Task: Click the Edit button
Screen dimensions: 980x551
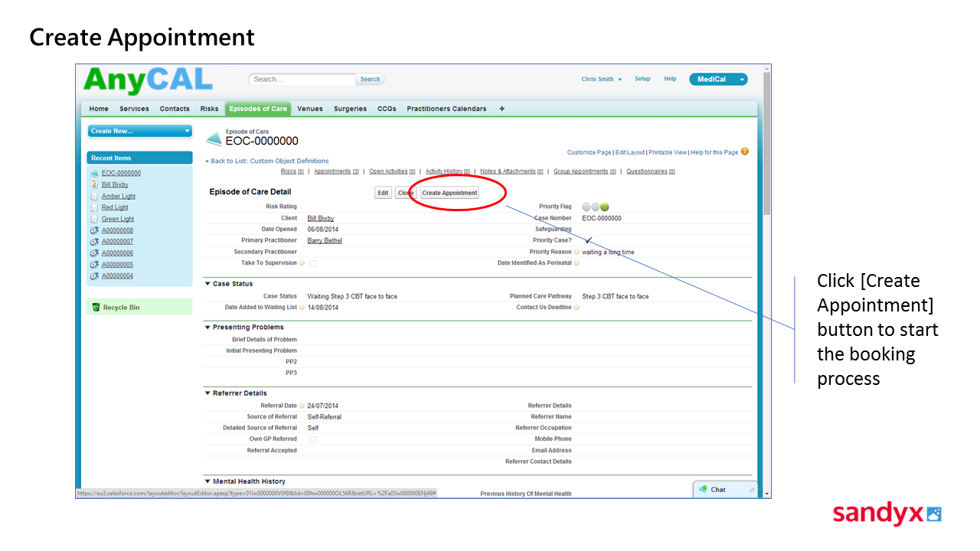Action: click(384, 193)
